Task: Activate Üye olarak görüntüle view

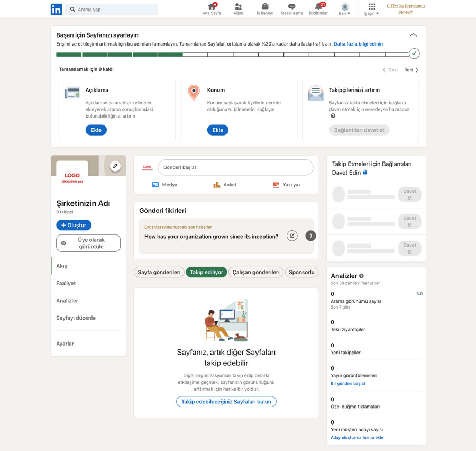Action: coord(88,243)
